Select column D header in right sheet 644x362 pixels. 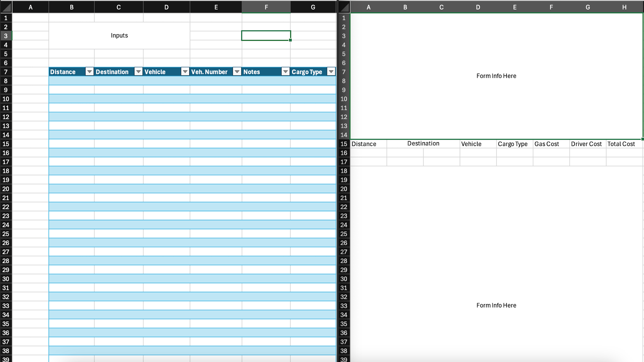click(478, 7)
